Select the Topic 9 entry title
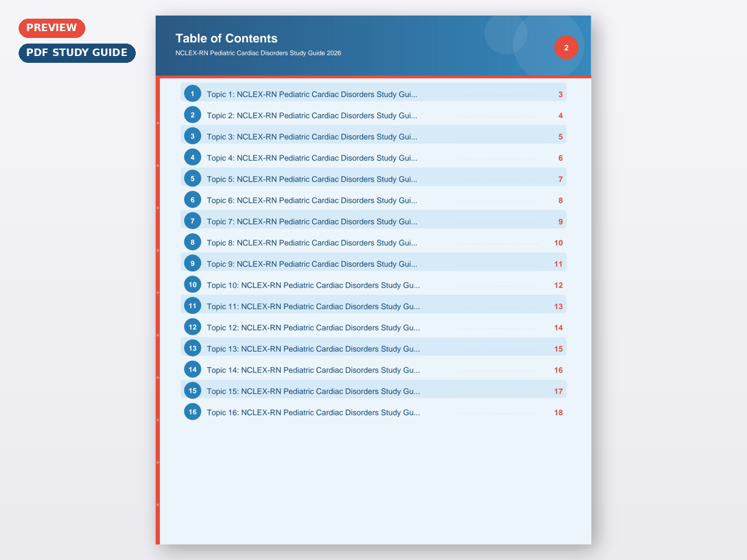 pyautogui.click(x=312, y=264)
